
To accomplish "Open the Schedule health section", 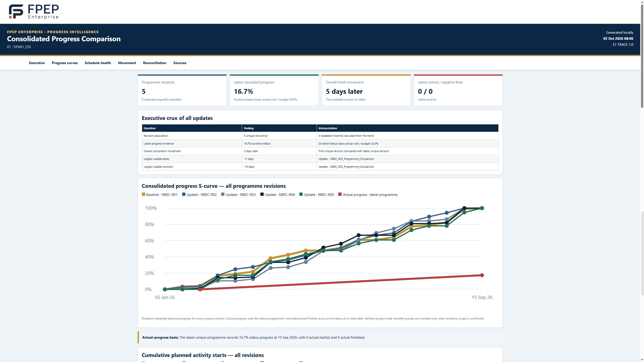I will [98, 63].
